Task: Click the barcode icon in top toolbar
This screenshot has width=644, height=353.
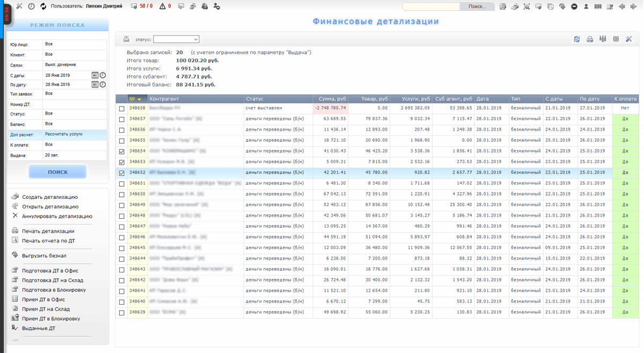Action: [x=598, y=6]
